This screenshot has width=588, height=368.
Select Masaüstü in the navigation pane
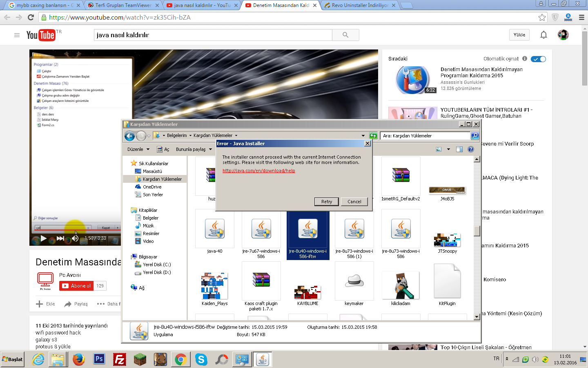click(152, 171)
